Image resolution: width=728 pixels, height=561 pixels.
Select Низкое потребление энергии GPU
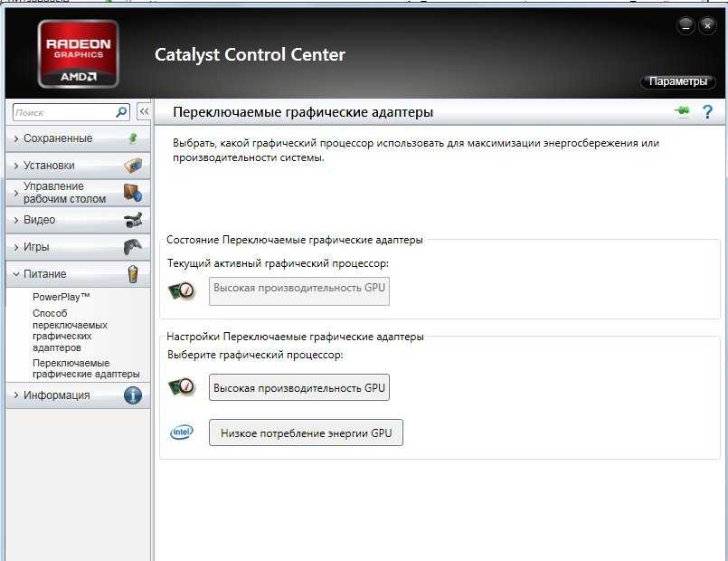pyautogui.click(x=306, y=433)
